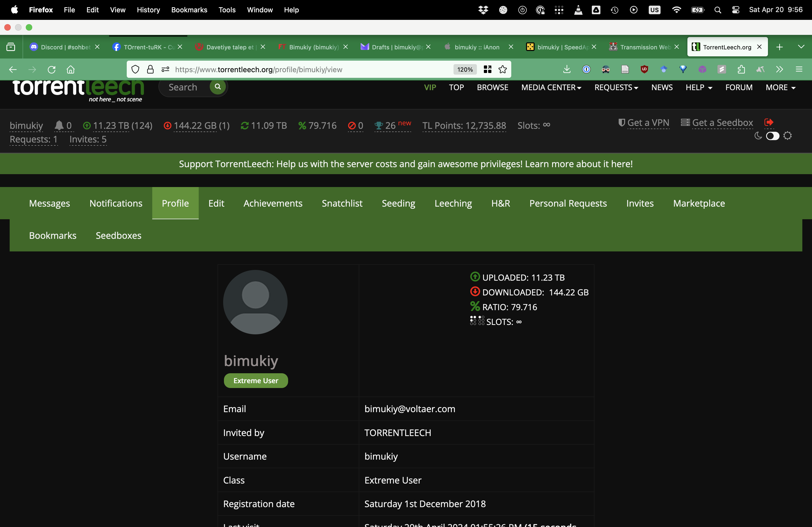Open the Bookmarks menu in menu bar
812x527 pixels.
(x=189, y=10)
